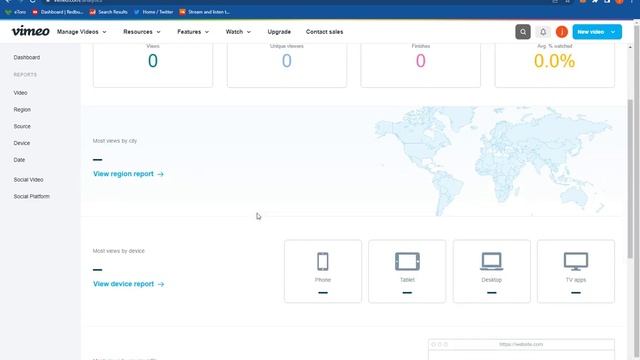Click the Most views by device label
Viewport: 640px width, 360px height.
118,251
